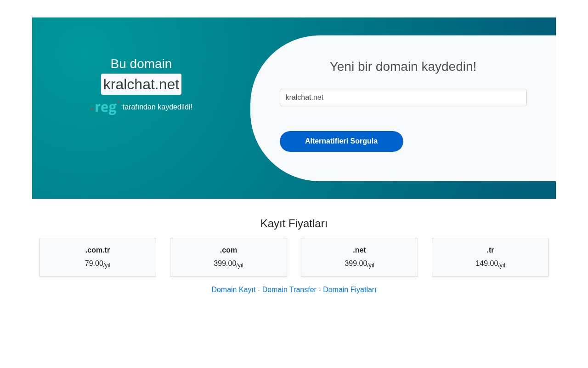This screenshot has height=368, width=588.
Task: Select the .tr pricing card title
Action: pos(490,250)
